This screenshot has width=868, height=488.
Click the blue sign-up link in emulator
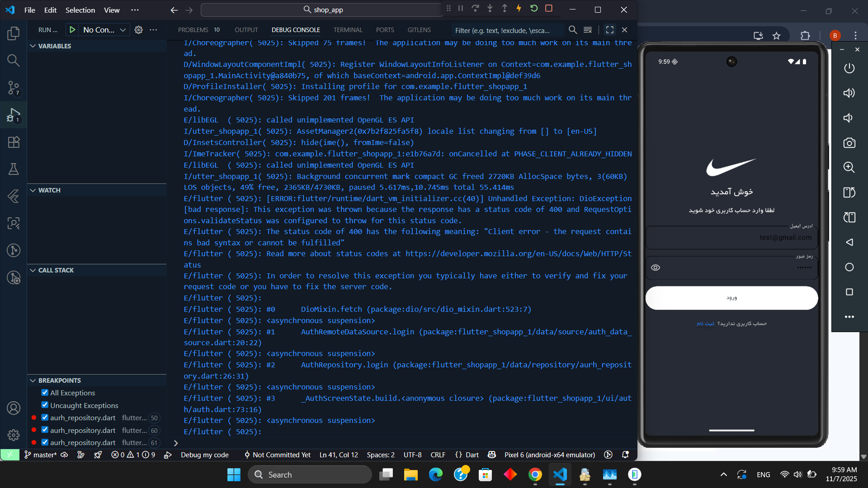(705, 324)
